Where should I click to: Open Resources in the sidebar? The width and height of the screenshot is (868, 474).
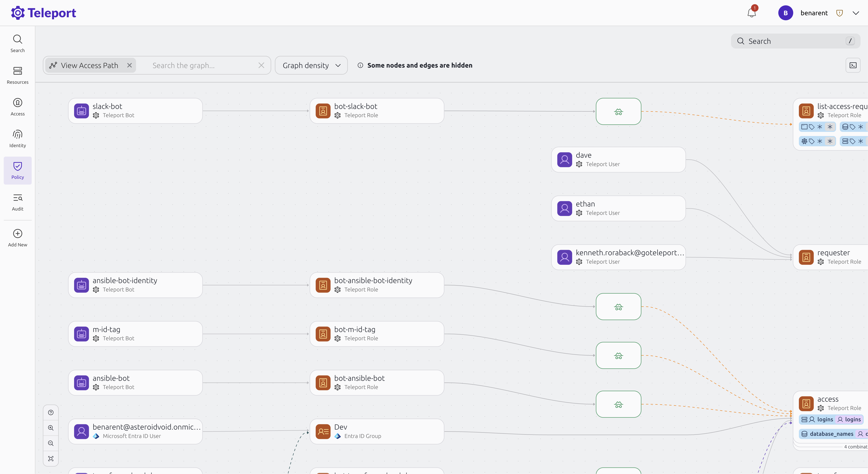point(18,76)
